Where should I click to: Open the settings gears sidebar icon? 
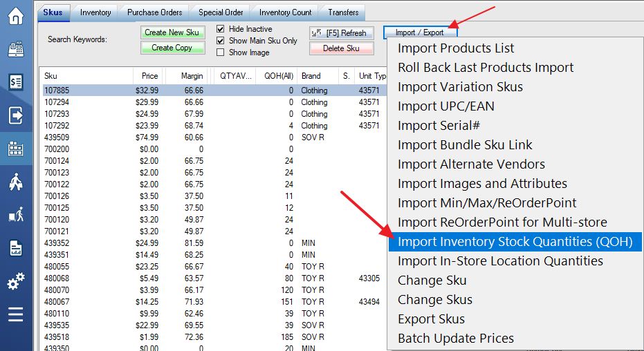16,281
